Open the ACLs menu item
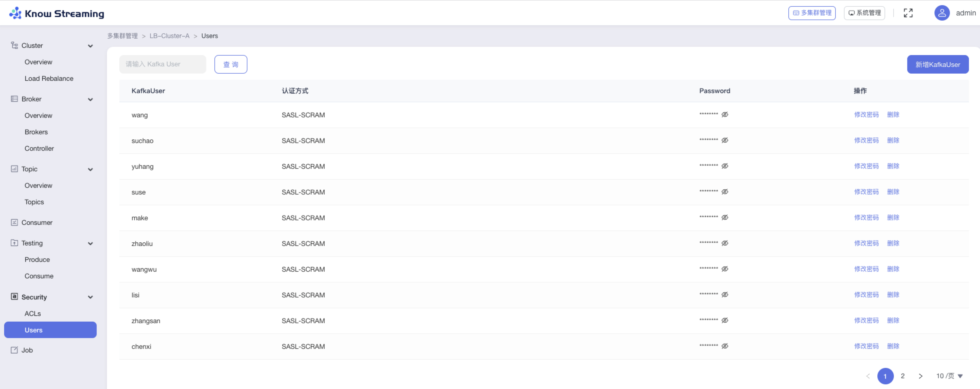This screenshot has height=389, width=980. pos(33,314)
